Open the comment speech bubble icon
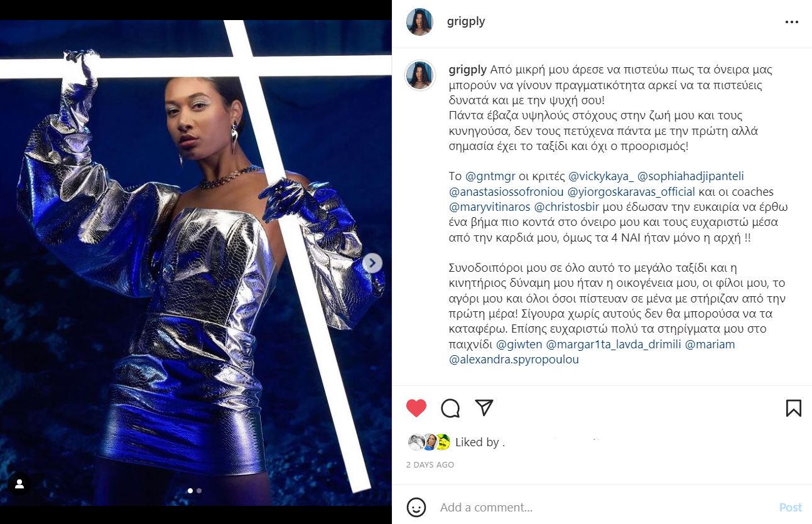Image resolution: width=812 pixels, height=524 pixels. 450,409
